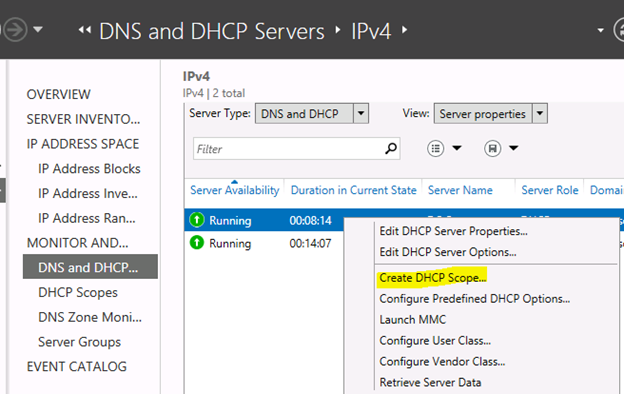Click green status icon of second server row
Screen dimensions: 624x394
tap(197, 242)
